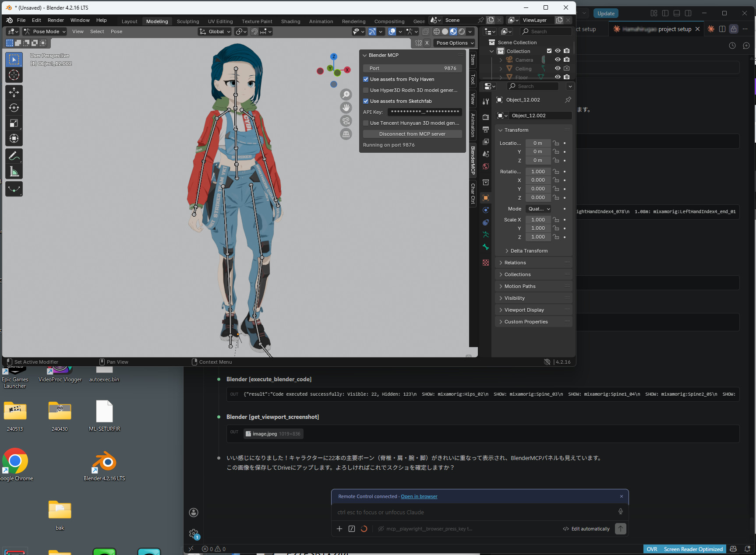756x555 pixels.
Task: Open the orange Object properties tab icon
Action: point(486,198)
